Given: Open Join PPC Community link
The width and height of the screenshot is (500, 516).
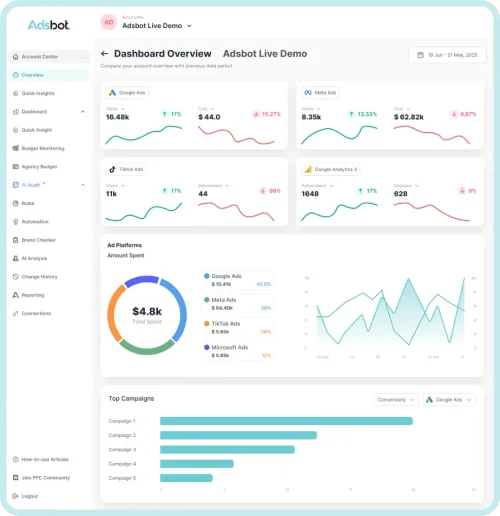Looking at the screenshot, I should (x=46, y=478).
